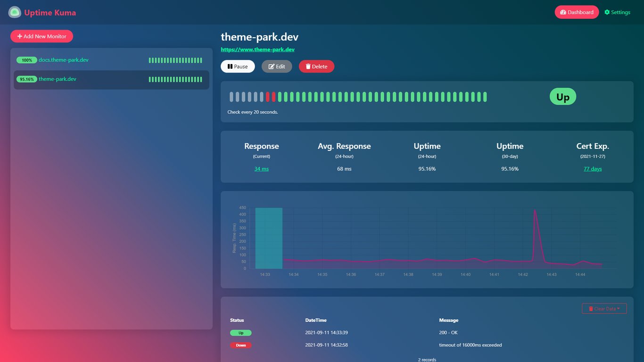Click the 2021-09-11 14:33:39 timestamp
644x362 pixels.
tap(327, 333)
